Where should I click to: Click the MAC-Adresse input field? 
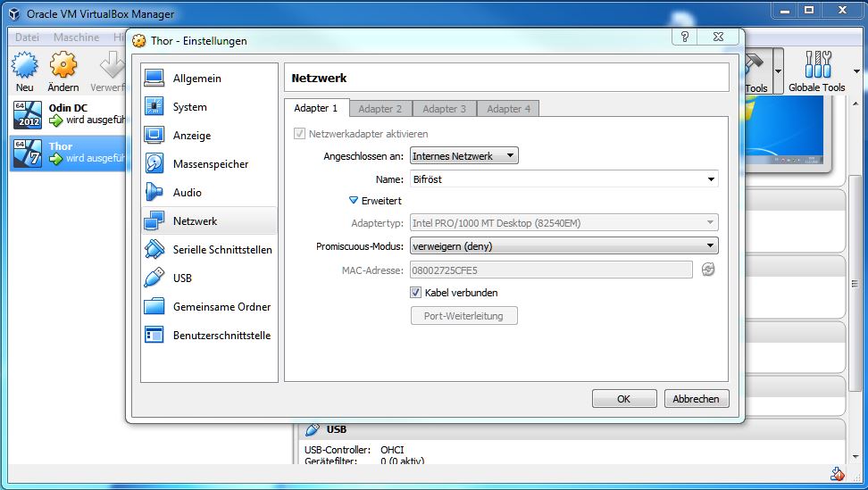[551, 270]
